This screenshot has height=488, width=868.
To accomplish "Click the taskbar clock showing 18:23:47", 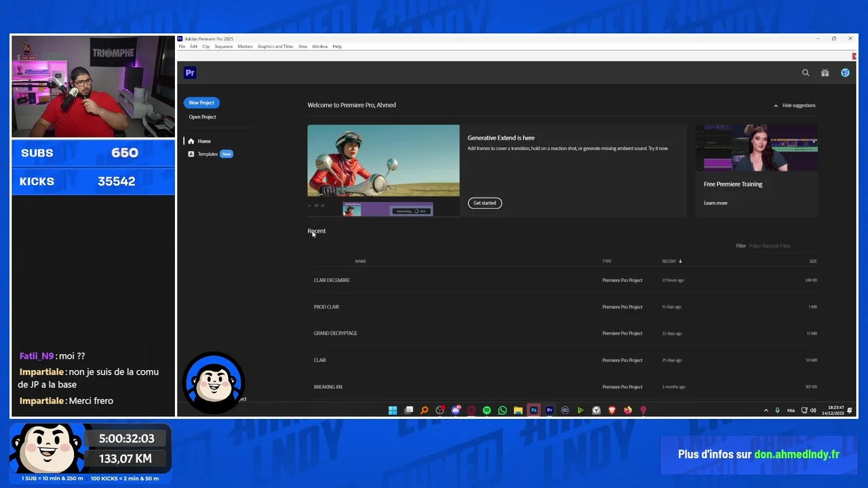I will (833, 410).
